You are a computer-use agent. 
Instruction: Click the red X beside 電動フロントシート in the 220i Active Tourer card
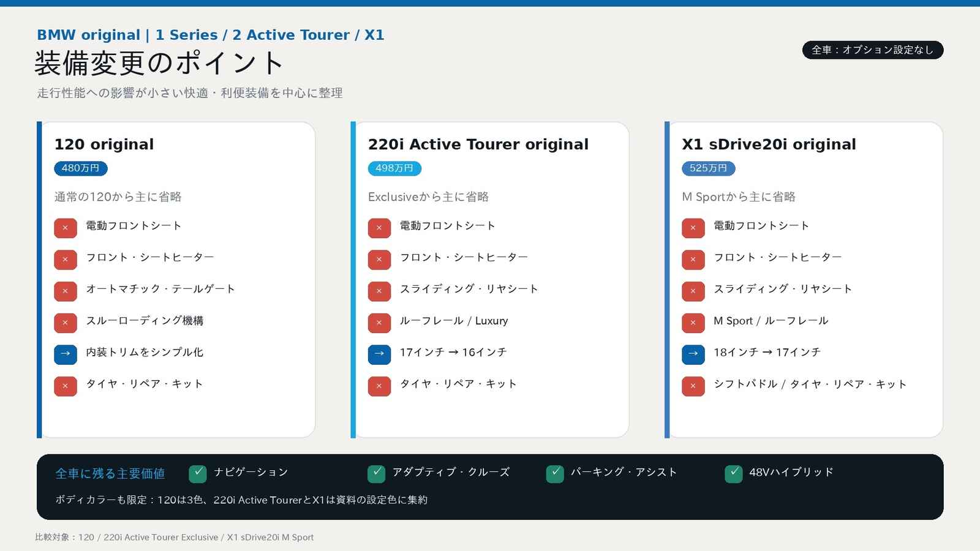(379, 228)
